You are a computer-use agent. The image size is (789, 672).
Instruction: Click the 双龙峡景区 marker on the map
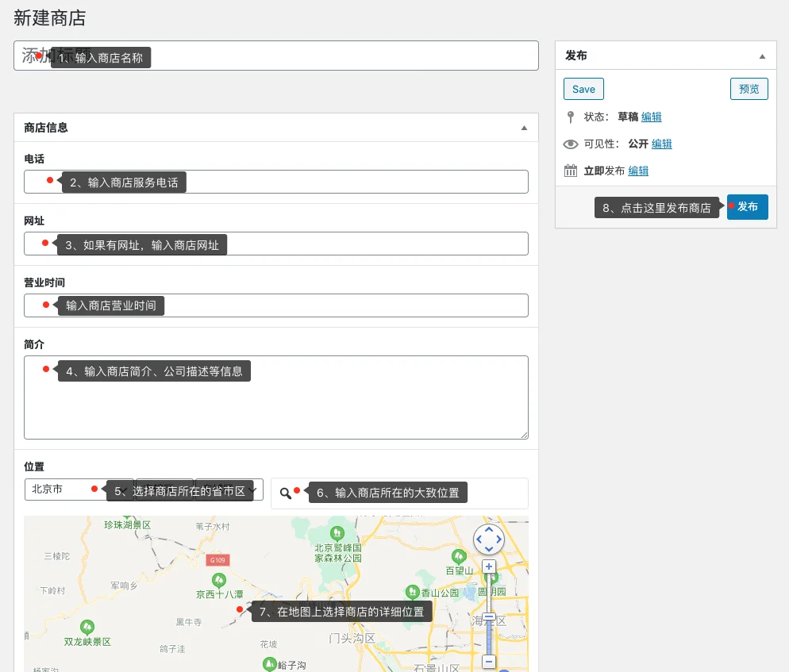[x=87, y=627]
